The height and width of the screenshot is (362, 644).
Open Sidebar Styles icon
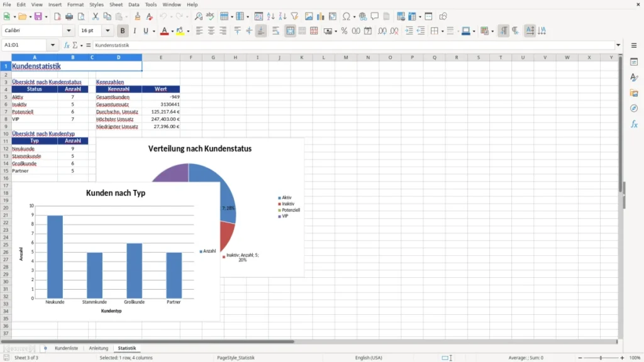tap(634, 77)
